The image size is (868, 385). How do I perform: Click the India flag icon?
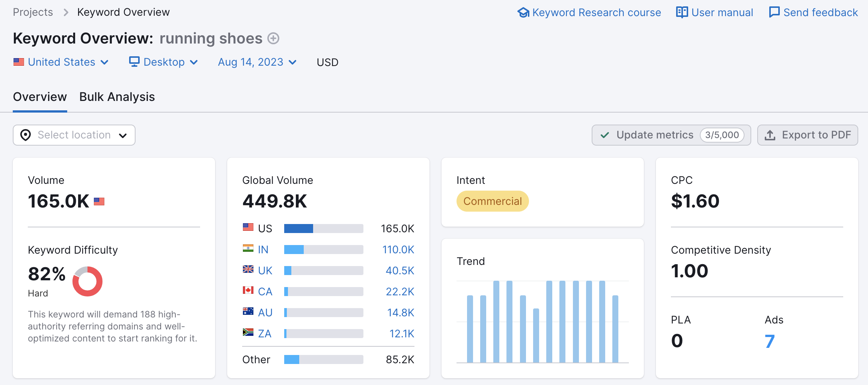tap(248, 249)
